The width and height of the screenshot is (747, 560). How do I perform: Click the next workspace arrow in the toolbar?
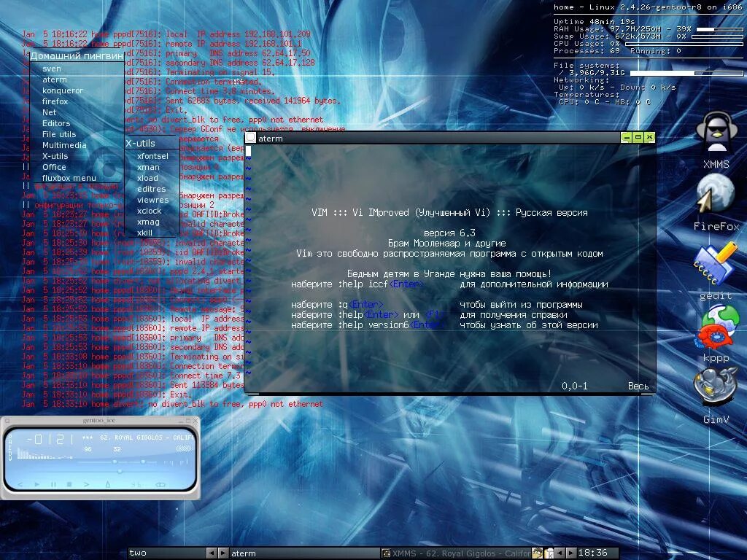pyautogui.click(x=222, y=553)
